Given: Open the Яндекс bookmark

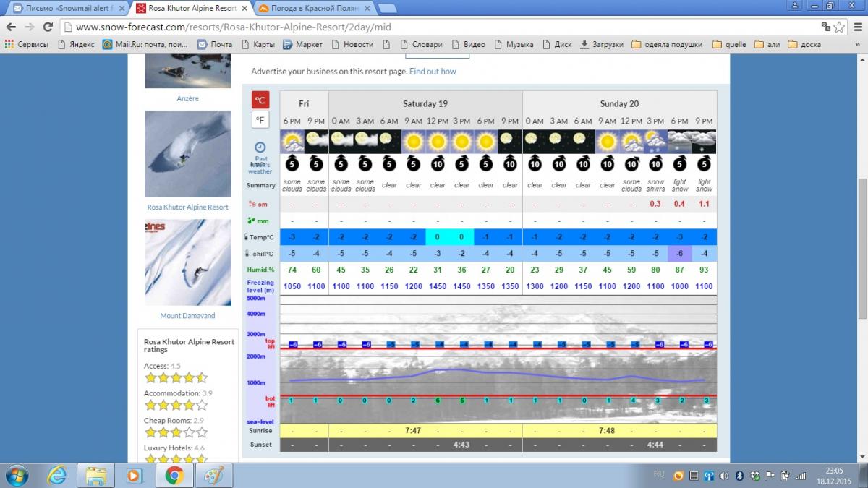Looking at the screenshot, I should (75, 44).
